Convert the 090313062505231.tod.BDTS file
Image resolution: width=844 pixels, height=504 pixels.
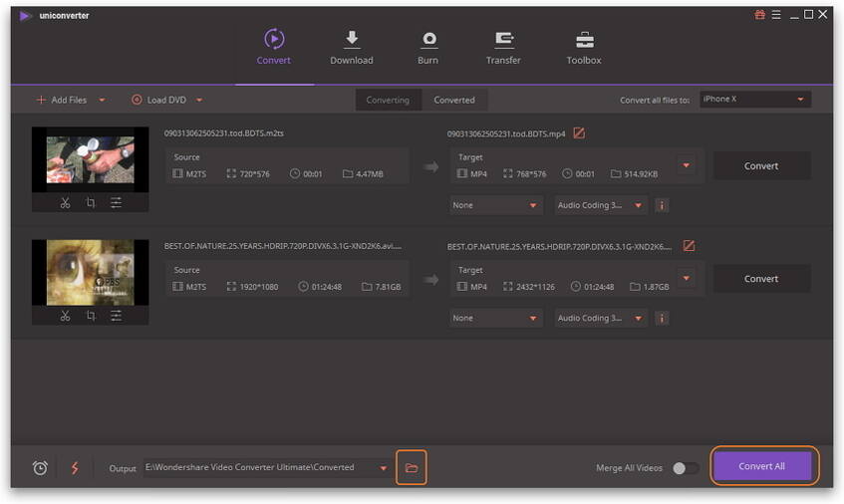click(x=761, y=166)
